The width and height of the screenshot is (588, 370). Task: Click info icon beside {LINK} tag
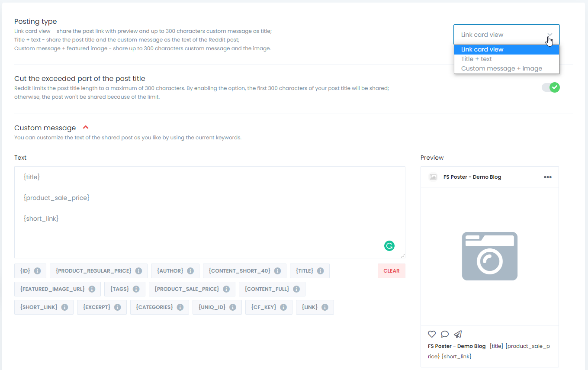tap(325, 307)
